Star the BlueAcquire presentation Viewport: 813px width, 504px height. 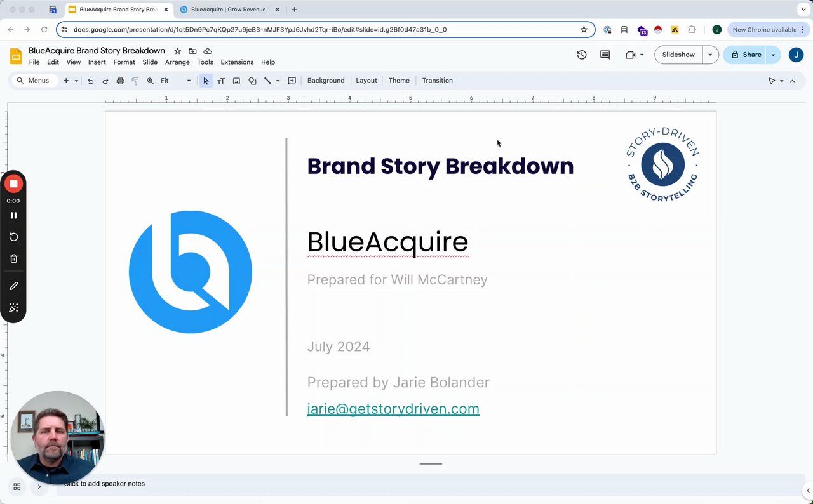click(178, 51)
